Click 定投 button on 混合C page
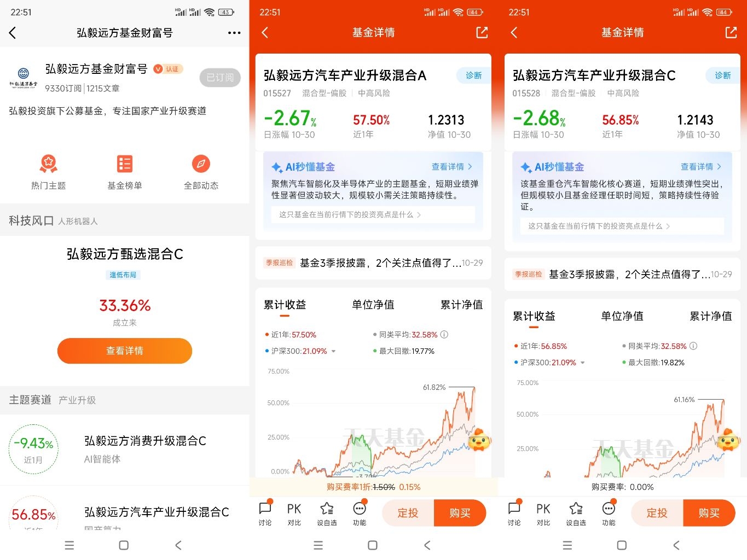Image resolution: width=747 pixels, height=560 pixels. (x=657, y=513)
